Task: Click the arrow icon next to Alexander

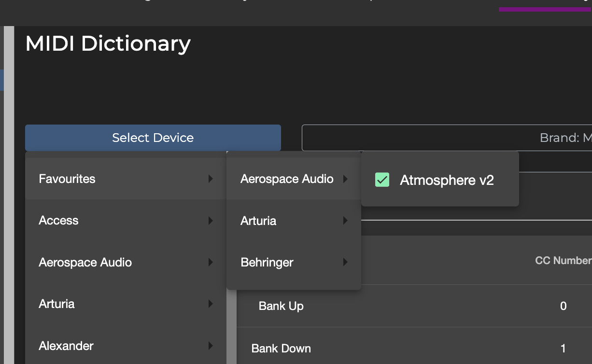Action: click(x=210, y=346)
